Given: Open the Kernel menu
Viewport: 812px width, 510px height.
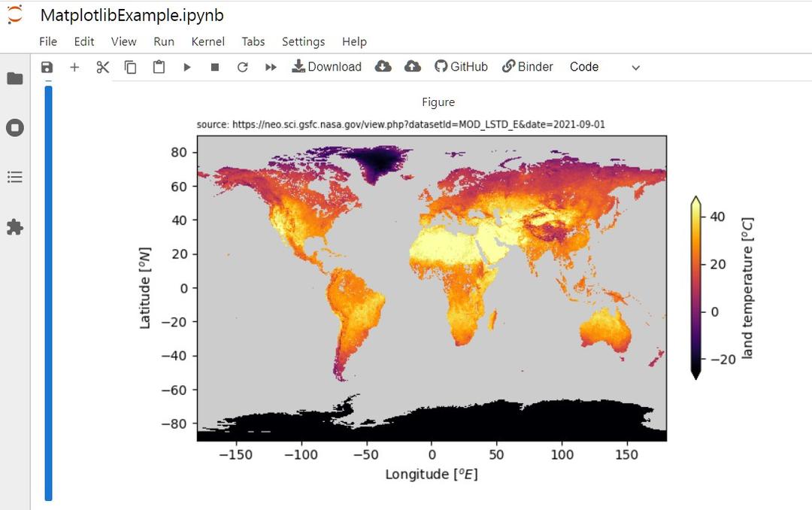Looking at the screenshot, I should [208, 41].
